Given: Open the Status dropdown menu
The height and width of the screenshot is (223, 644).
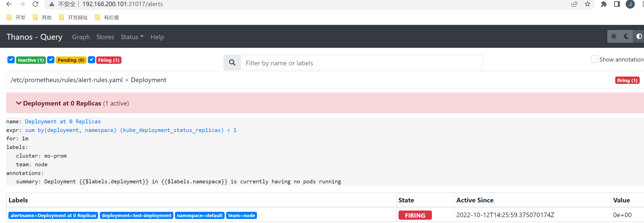Looking at the screenshot, I should 132,37.
